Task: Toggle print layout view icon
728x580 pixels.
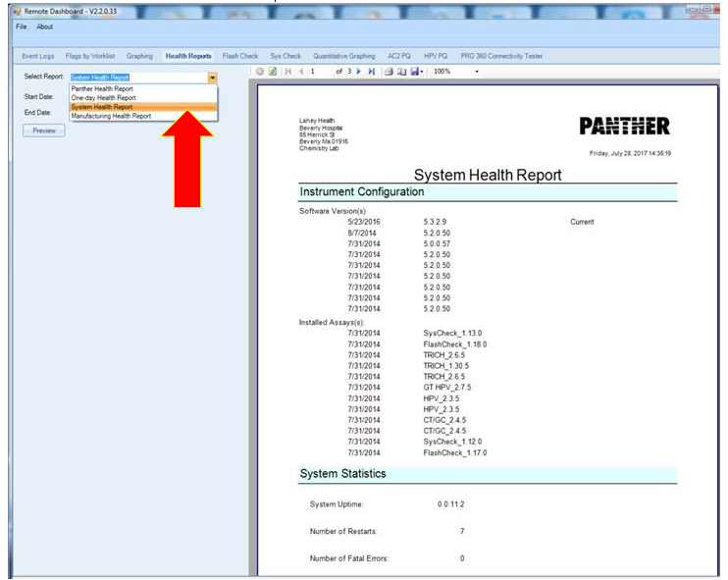Action: [x=401, y=72]
